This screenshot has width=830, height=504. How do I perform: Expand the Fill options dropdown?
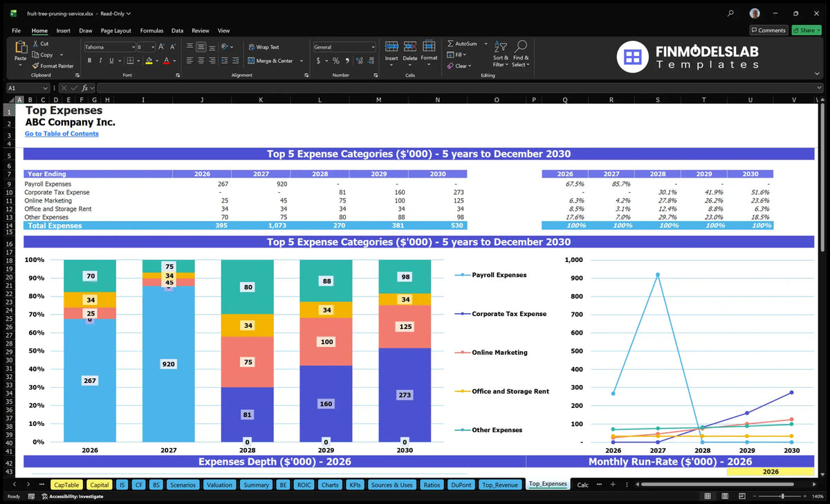[465, 55]
